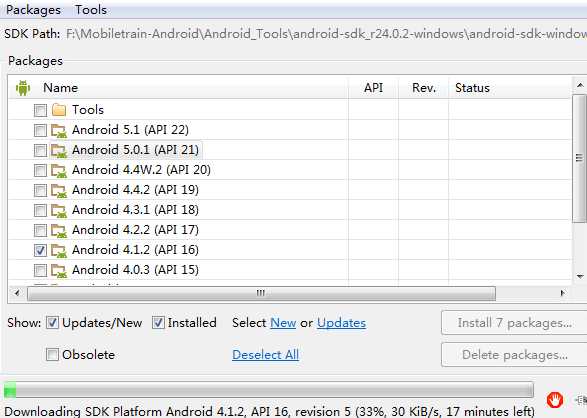Select the Tools row label
The height and width of the screenshot is (418, 587).
click(88, 110)
